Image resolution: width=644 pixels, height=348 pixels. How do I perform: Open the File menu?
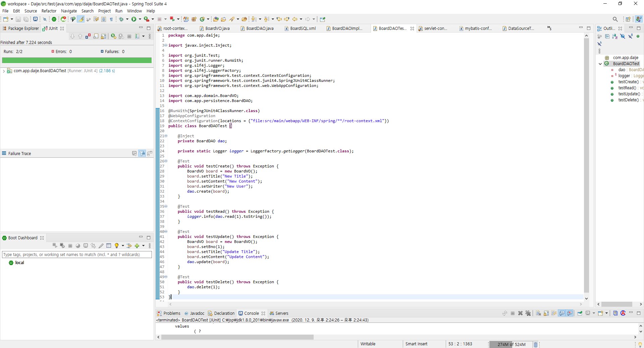tap(5, 11)
